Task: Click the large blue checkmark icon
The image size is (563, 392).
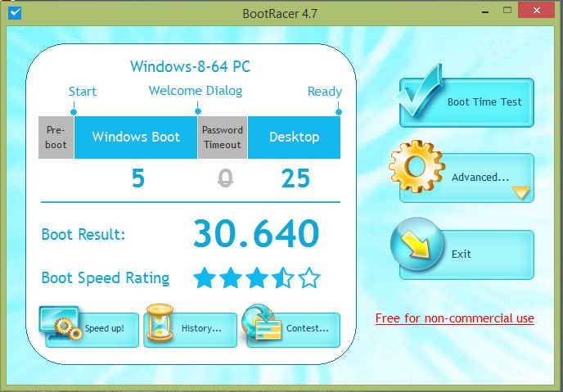Action: click(x=419, y=91)
